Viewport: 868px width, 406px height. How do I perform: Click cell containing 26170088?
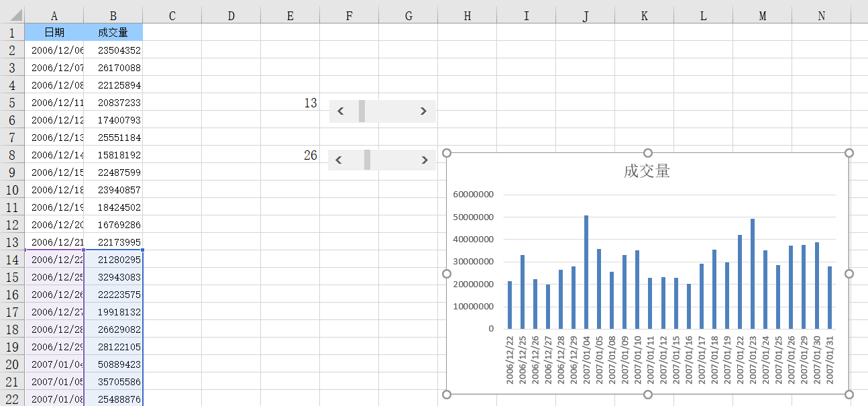pyautogui.click(x=113, y=67)
